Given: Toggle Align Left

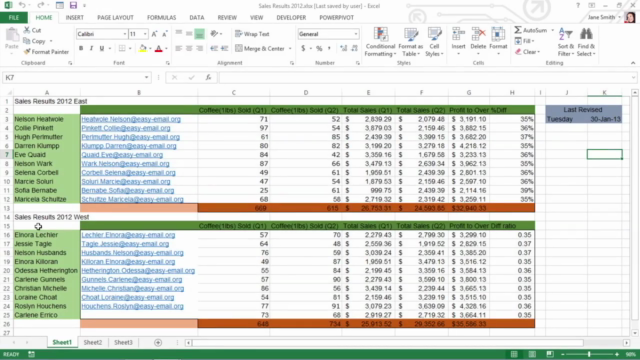Looking at the screenshot, I should [x=178, y=49].
